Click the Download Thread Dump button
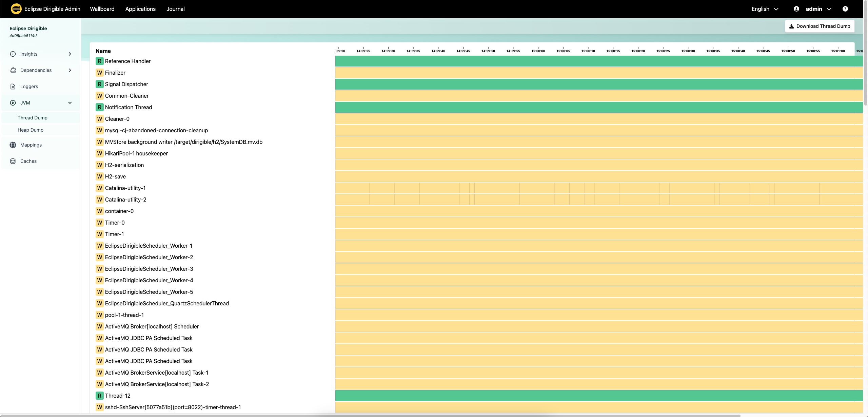 (x=820, y=26)
